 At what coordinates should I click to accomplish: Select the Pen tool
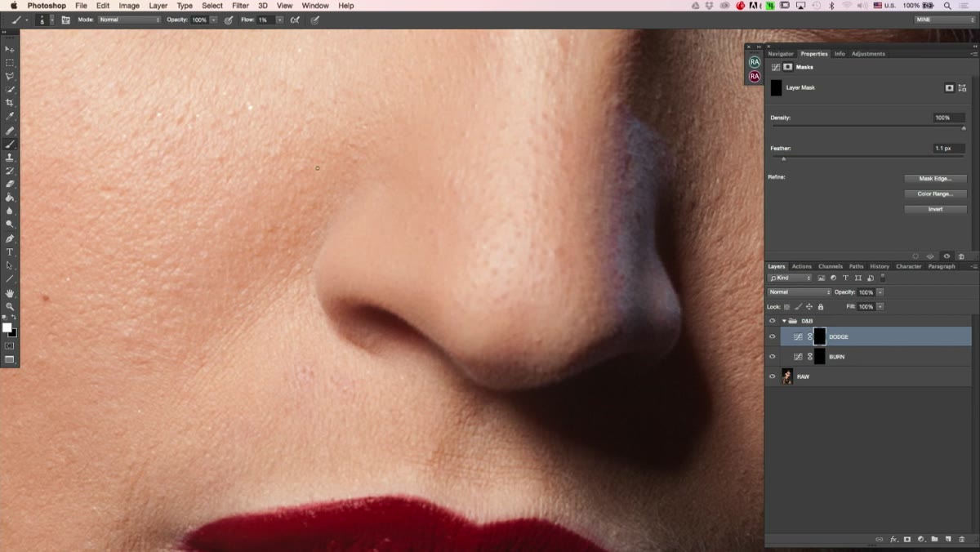click(10, 238)
